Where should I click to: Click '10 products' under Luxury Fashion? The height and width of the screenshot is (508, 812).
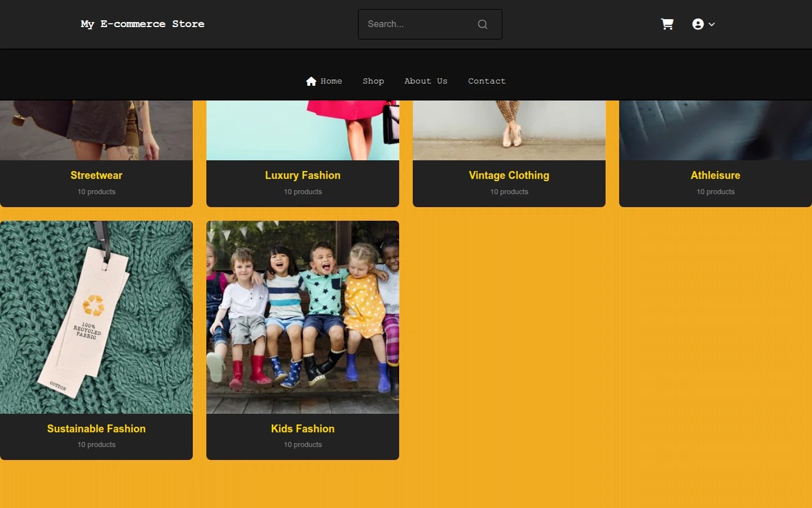coord(303,192)
